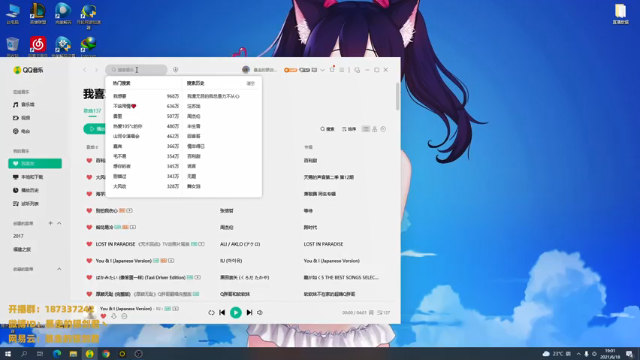
Task: Open Google Chrome from the taskbar
Action: click(106, 354)
